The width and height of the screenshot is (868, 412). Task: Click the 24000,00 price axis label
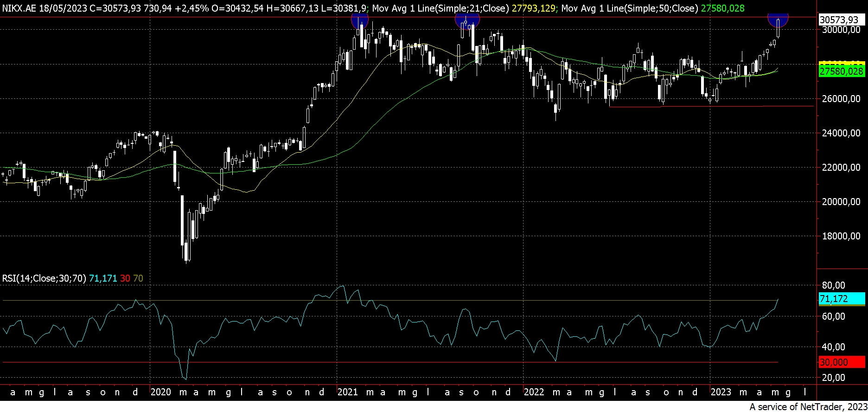tap(840, 133)
